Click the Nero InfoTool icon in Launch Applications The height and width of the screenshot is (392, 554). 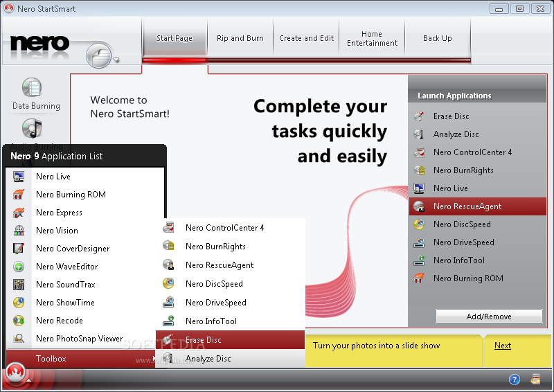(419, 260)
